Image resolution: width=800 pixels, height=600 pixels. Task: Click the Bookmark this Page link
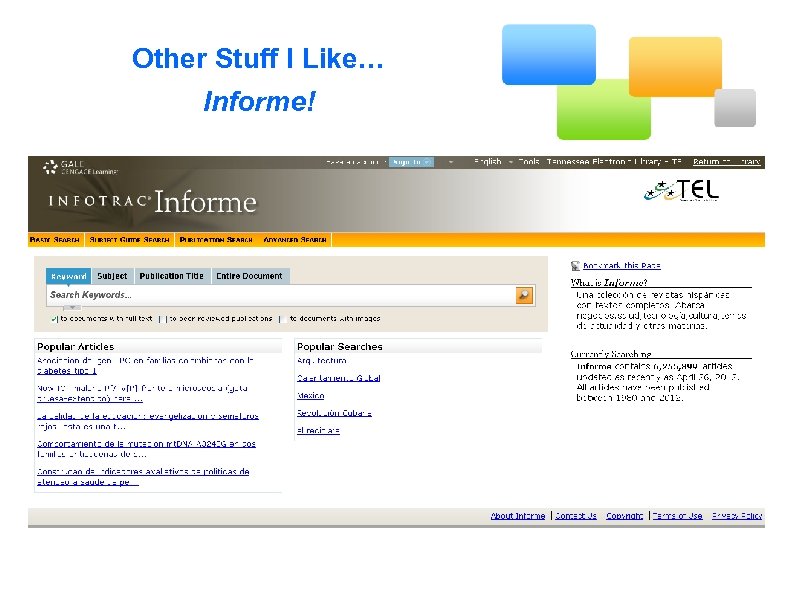(621, 266)
